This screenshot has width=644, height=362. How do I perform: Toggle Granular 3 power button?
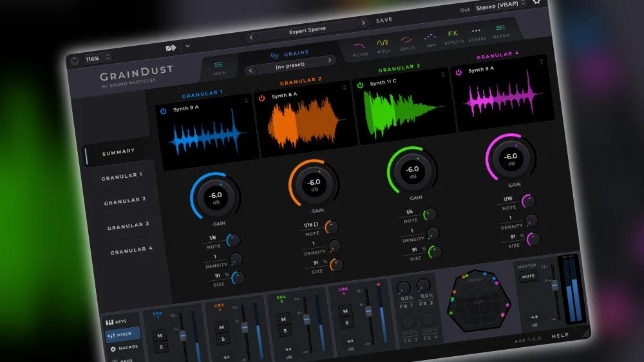360,85
